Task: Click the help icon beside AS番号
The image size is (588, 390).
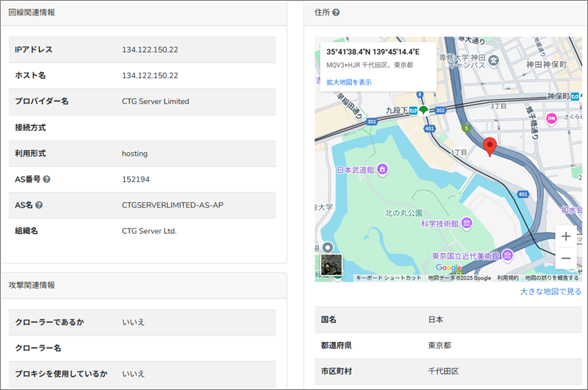Action: click(46, 180)
